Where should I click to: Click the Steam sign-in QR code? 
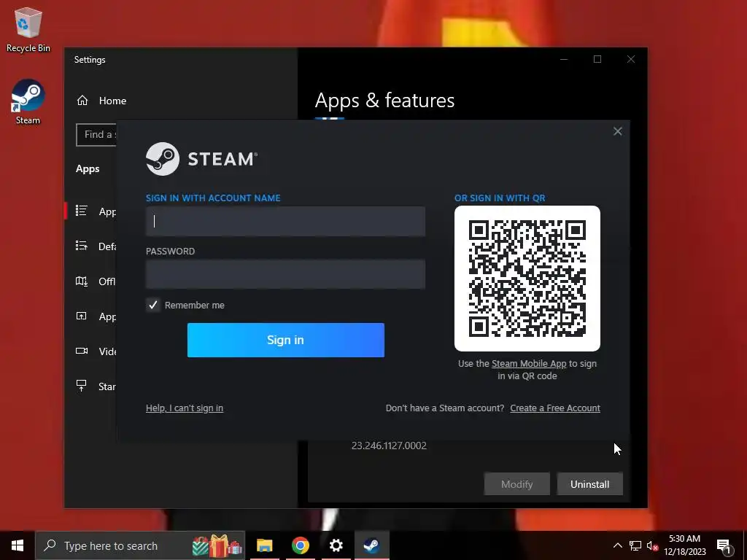pos(527,279)
